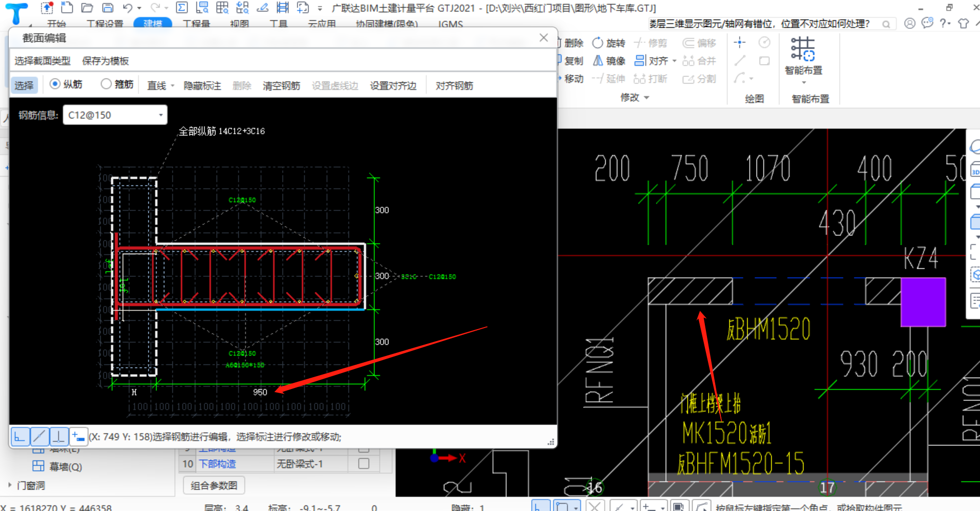Screen dimensions: 980x511
Task: Open the 工程量 ribbon tab
Action: coord(197,24)
